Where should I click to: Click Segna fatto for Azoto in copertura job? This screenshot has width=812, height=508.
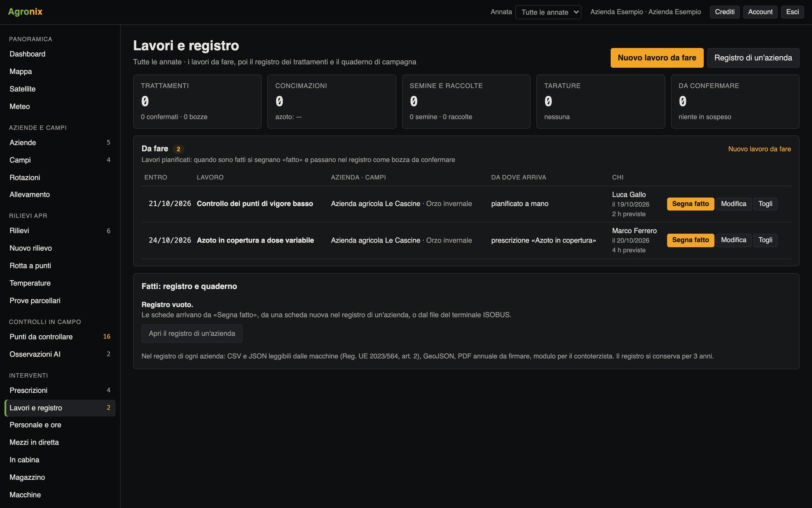click(690, 240)
